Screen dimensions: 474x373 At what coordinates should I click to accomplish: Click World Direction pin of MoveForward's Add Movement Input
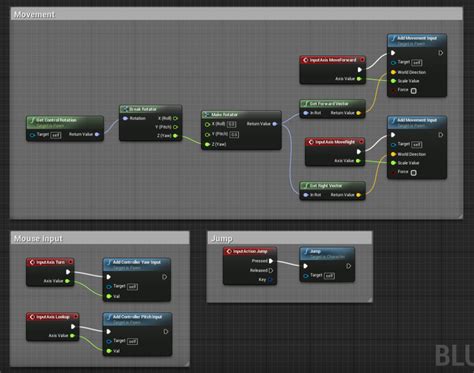point(393,72)
